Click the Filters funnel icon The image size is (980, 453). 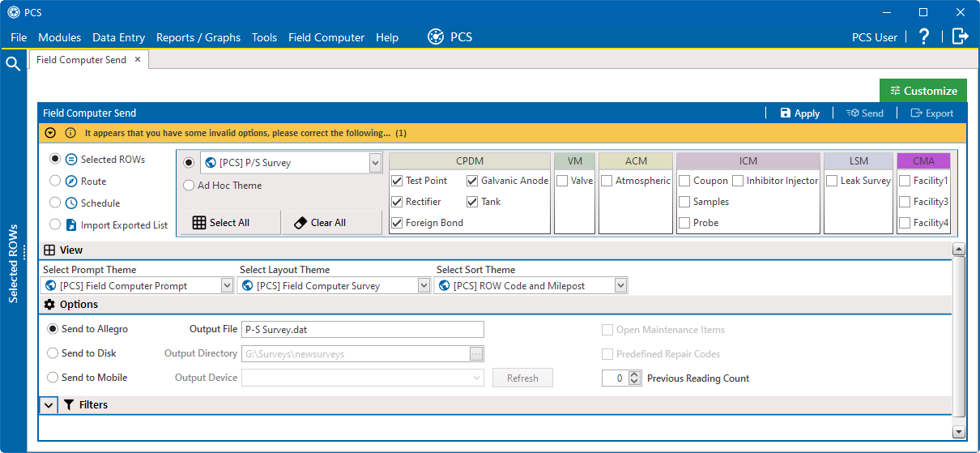tap(69, 404)
